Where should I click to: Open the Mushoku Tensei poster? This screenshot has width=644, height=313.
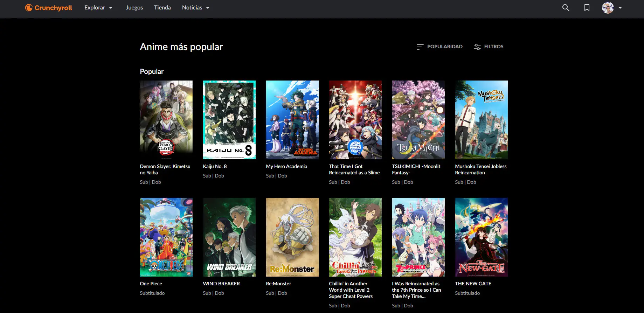point(482,120)
